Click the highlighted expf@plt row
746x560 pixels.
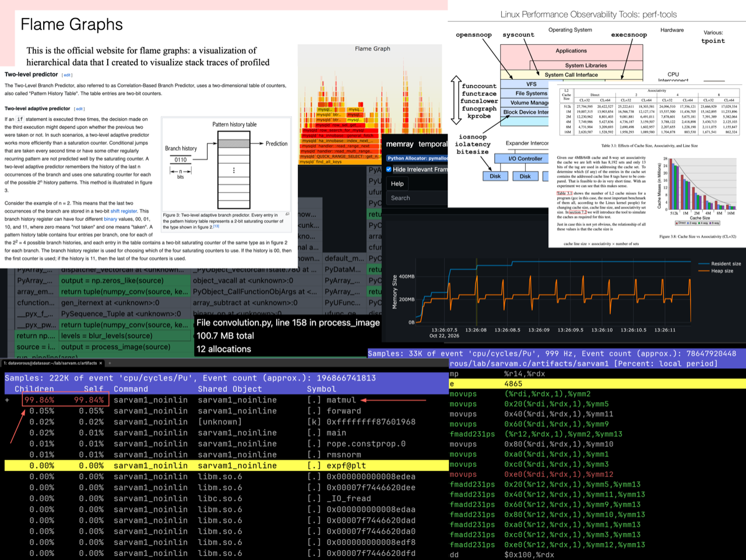click(x=227, y=466)
